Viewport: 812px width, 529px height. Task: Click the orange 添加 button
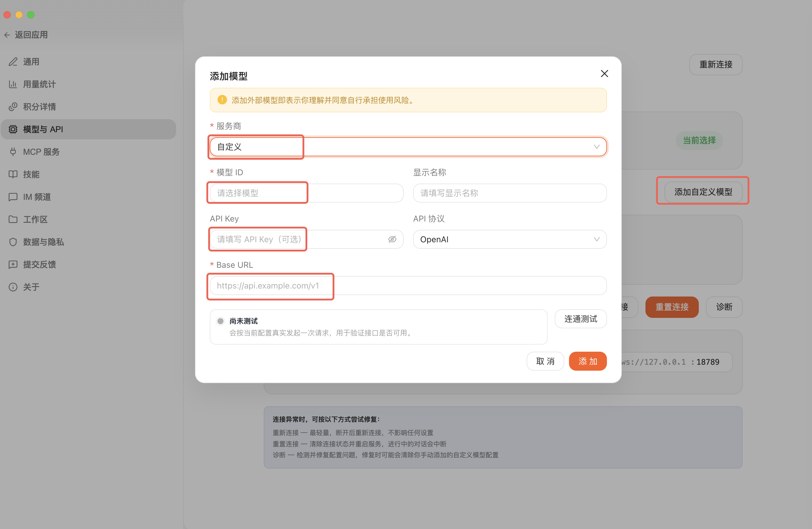(x=587, y=361)
